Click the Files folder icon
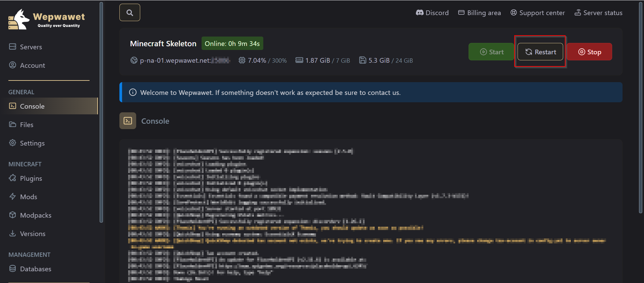The image size is (644, 283). [12, 124]
